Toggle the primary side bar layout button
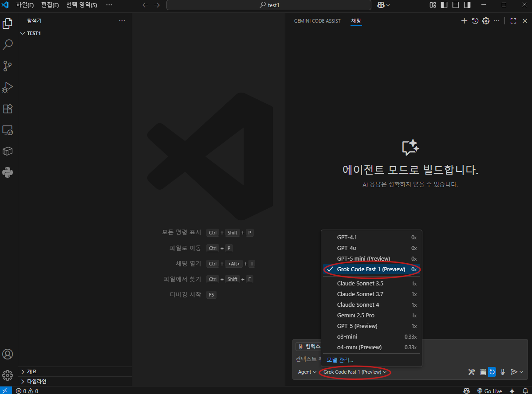The image size is (532, 394). pyautogui.click(x=444, y=5)
